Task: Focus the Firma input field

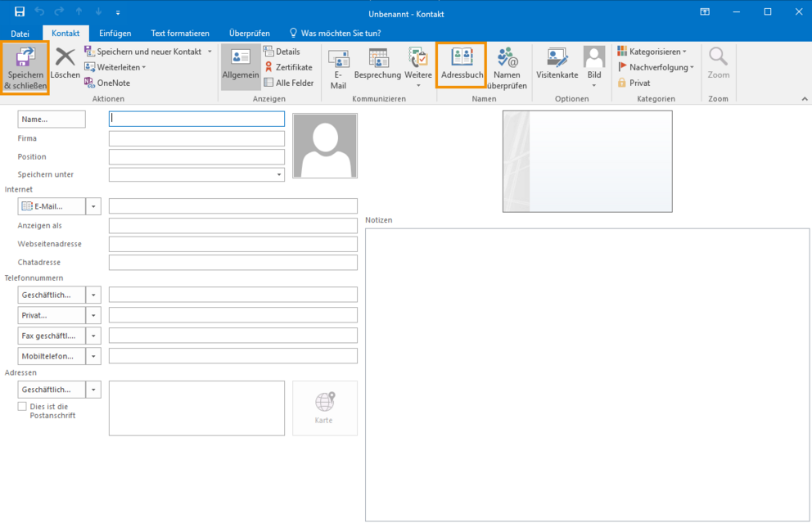Action: pos(196,139)
